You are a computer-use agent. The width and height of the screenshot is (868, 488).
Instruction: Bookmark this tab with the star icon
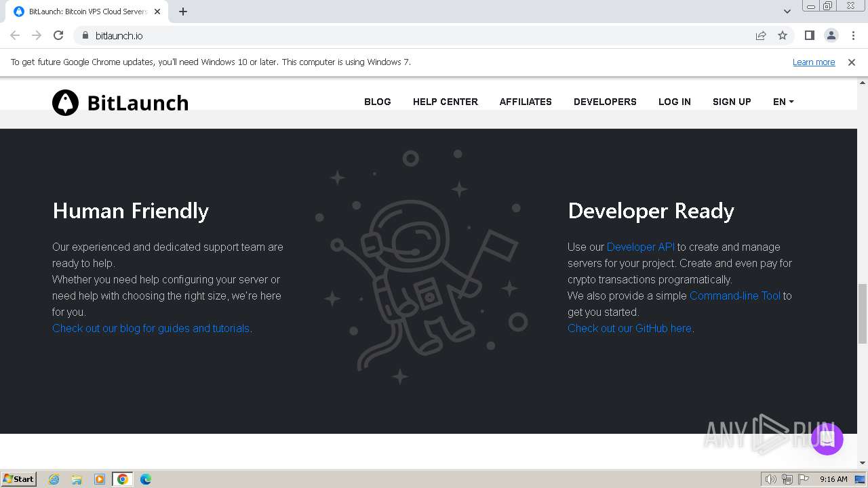click(783, 35)
